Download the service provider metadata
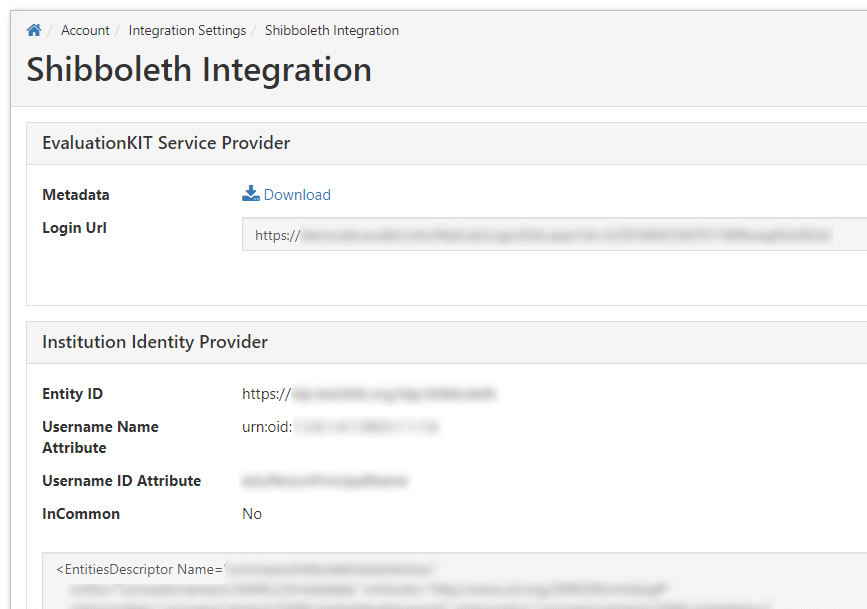Screen dimensions: 867x609 (x=297, y=195)
